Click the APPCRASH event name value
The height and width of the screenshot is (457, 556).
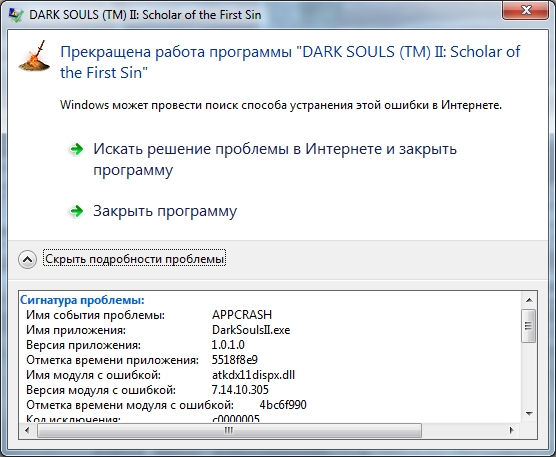click(242, 314)
